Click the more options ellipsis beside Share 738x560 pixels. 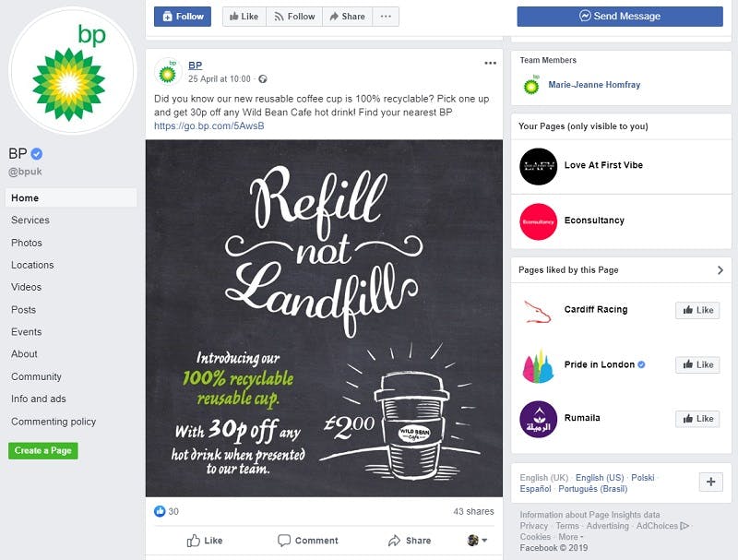coord(386,17)
